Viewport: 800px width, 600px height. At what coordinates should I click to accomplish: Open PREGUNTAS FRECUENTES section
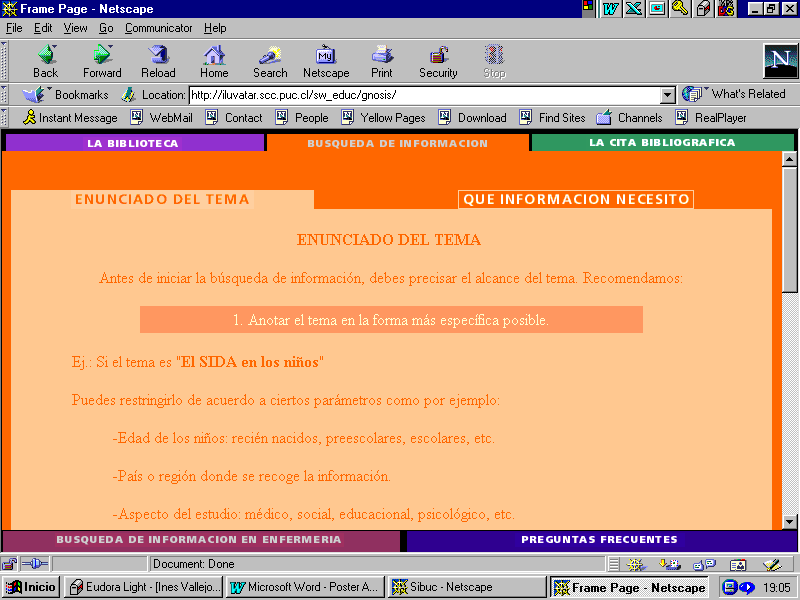point(599,540)
